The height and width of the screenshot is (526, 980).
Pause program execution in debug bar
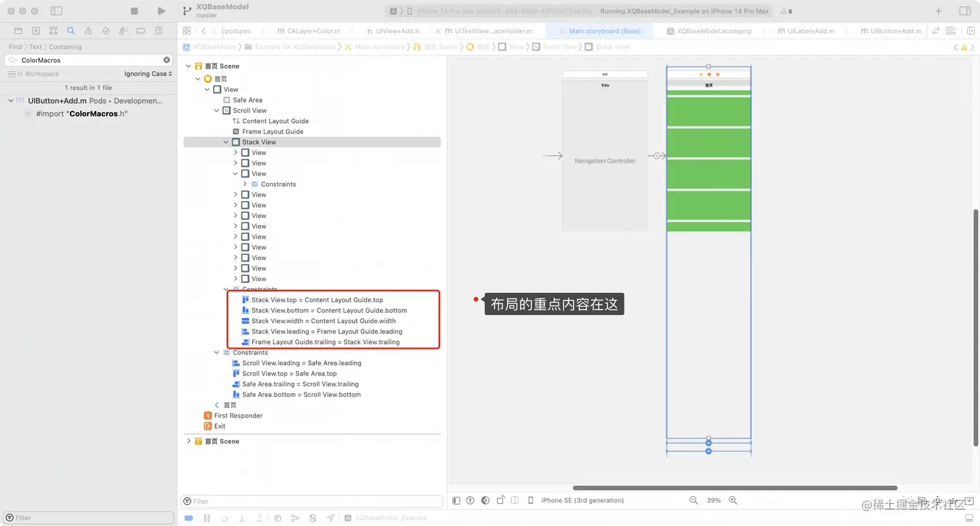[x=207, y=518]
